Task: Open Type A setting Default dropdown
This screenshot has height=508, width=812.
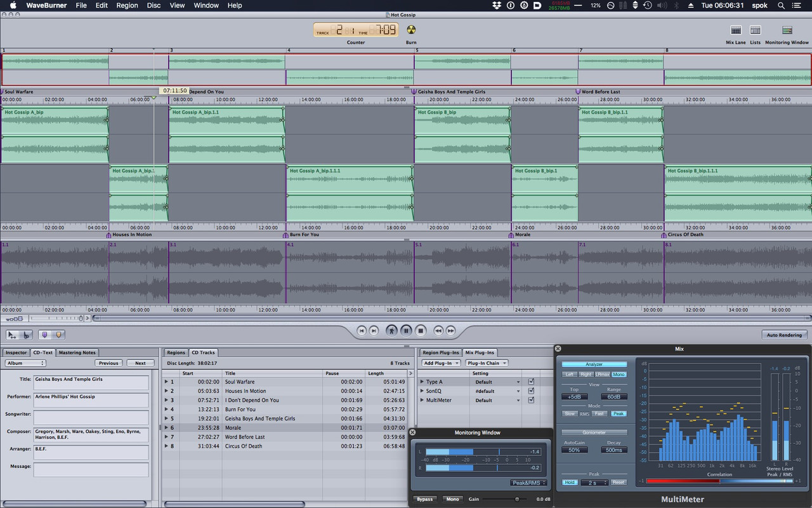Action: (497, 382)
